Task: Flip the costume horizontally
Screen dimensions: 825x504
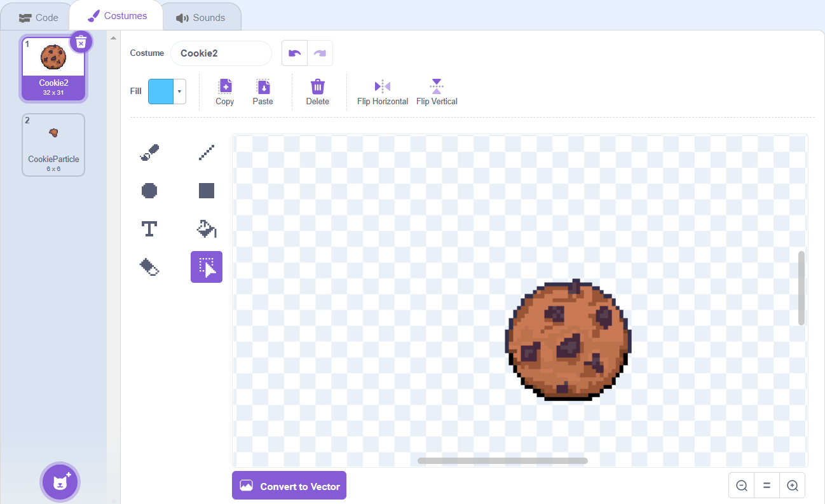Action: (383, 92)
